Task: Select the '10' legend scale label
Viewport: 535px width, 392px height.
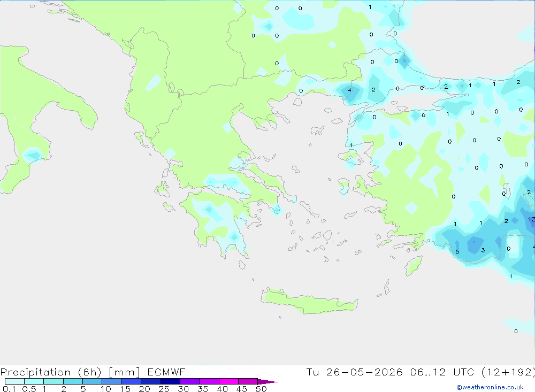Action: (x=106, y=389)
